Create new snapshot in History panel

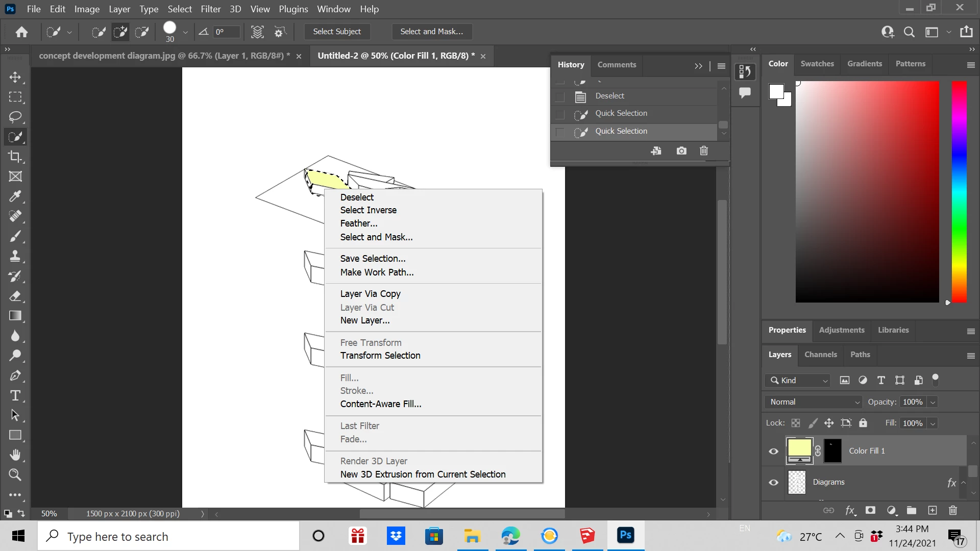coord(681,151)
